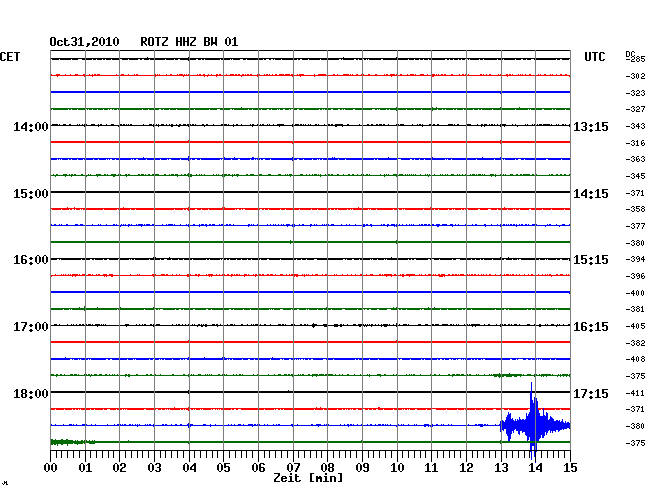Click the DC value -394
This screenshot has height=494, width=650.
(x=635, y=259)
